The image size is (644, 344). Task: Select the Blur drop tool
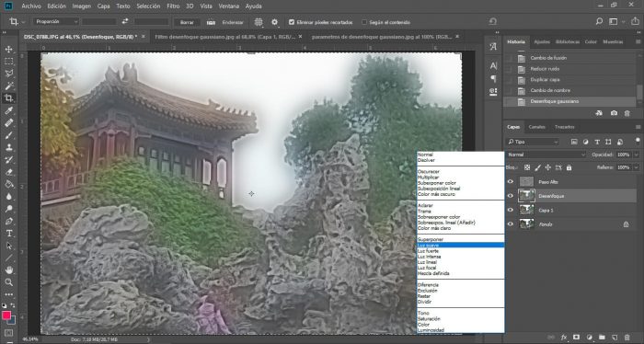click(8, 196)
